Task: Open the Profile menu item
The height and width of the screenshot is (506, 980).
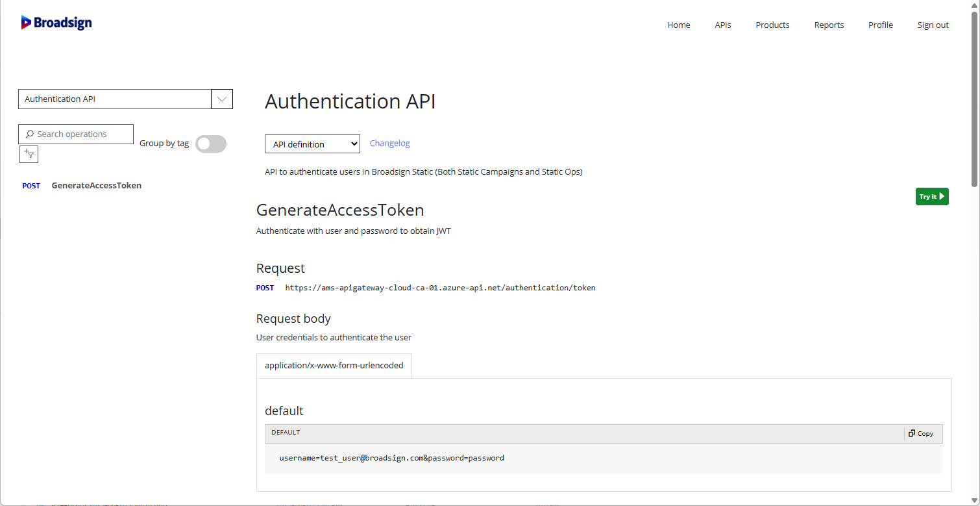Action: point(881,25)
